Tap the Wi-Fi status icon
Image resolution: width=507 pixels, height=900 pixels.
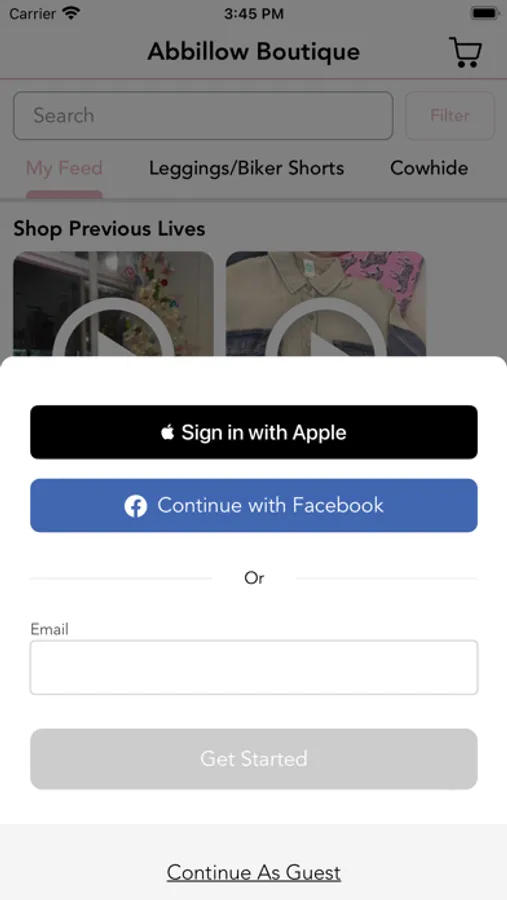pyautogui.click(x=71, y=13)
